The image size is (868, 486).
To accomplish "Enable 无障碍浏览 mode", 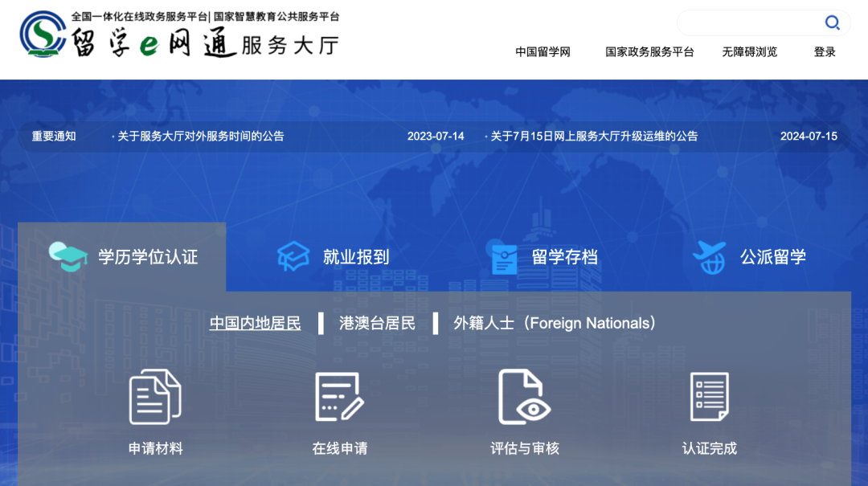I will 750,52.
